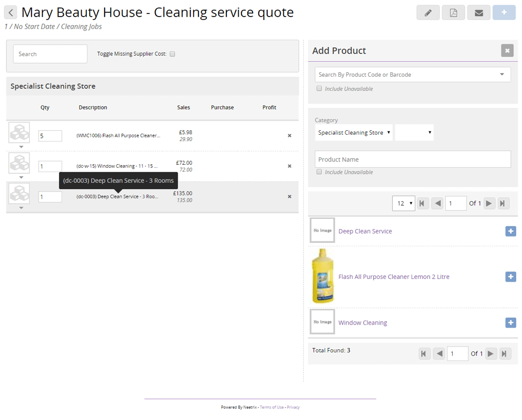Check Include Unavailable under barcode search
The height and width of the screenshot is (420, 522).
click(319, 89)
